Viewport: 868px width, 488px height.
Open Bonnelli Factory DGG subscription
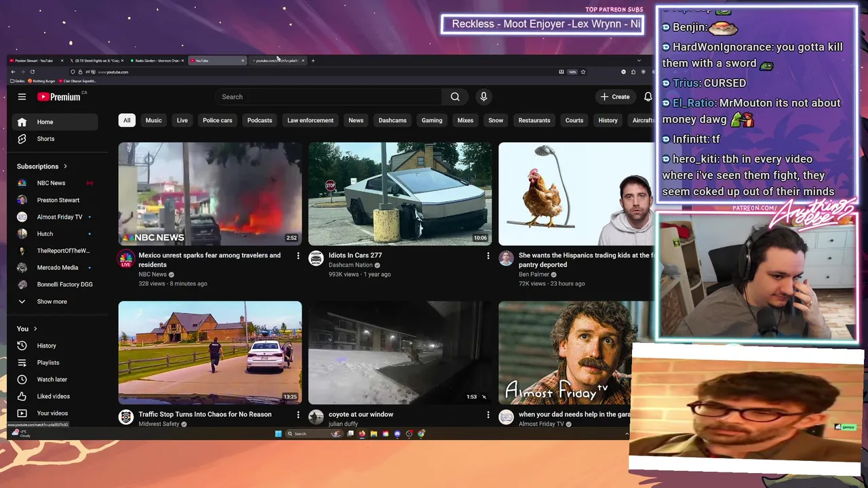[55, 285]
